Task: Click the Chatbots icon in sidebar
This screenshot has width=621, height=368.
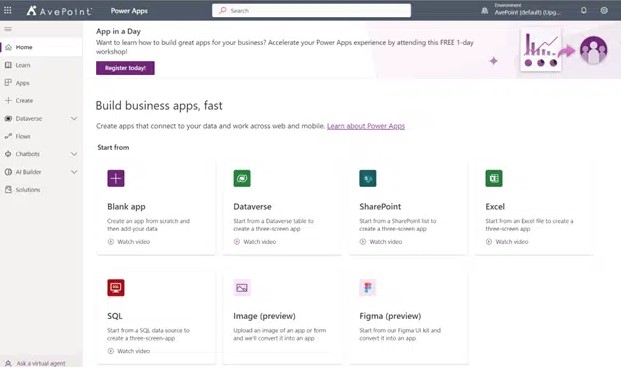Action: click(8, 154)
